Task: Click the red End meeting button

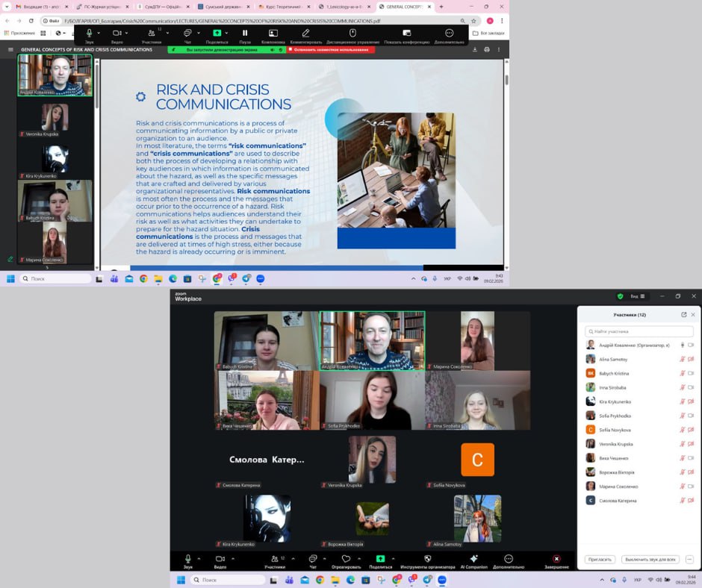Action: click(x=556, y=559)
